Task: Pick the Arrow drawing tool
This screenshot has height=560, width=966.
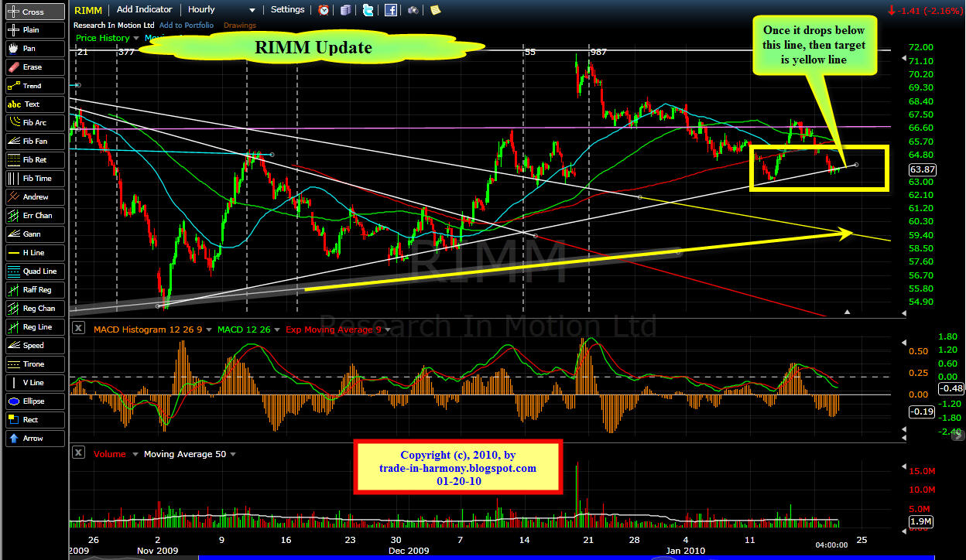Action: 34,439
